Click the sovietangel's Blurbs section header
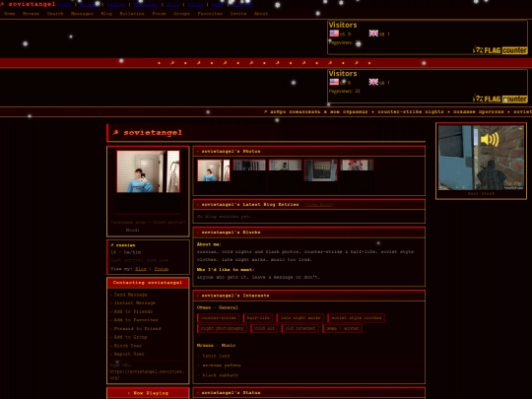Viewport: 532px width, 399px height. tap(309, 233)
